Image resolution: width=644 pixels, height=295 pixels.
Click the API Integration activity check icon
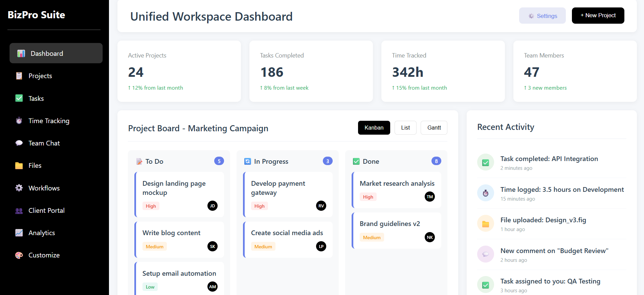pos(486,162)
